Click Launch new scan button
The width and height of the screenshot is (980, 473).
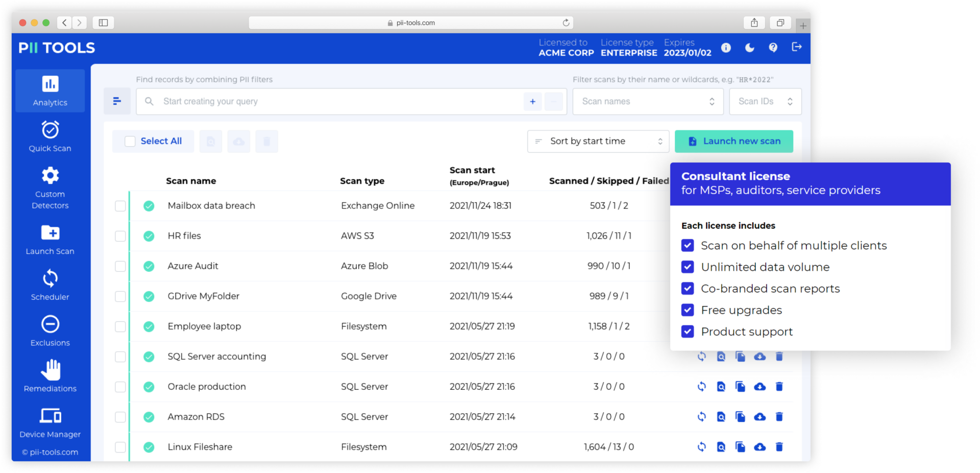point(734,141)
